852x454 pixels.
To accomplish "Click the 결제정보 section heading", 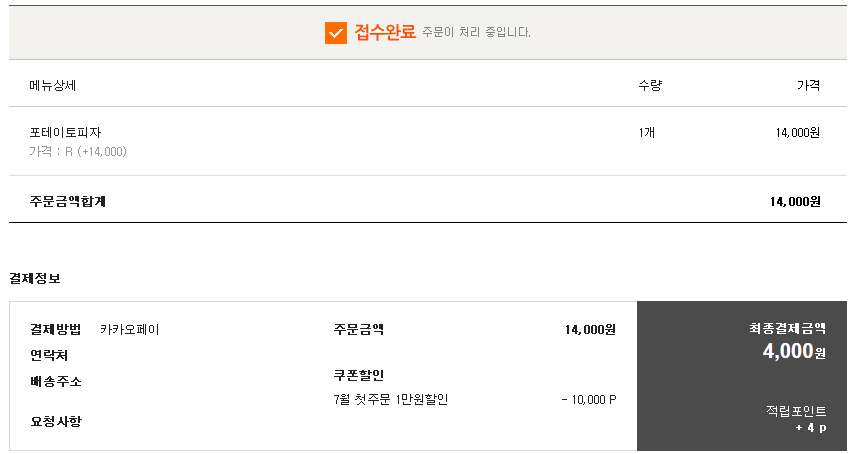I will (35, 279).
